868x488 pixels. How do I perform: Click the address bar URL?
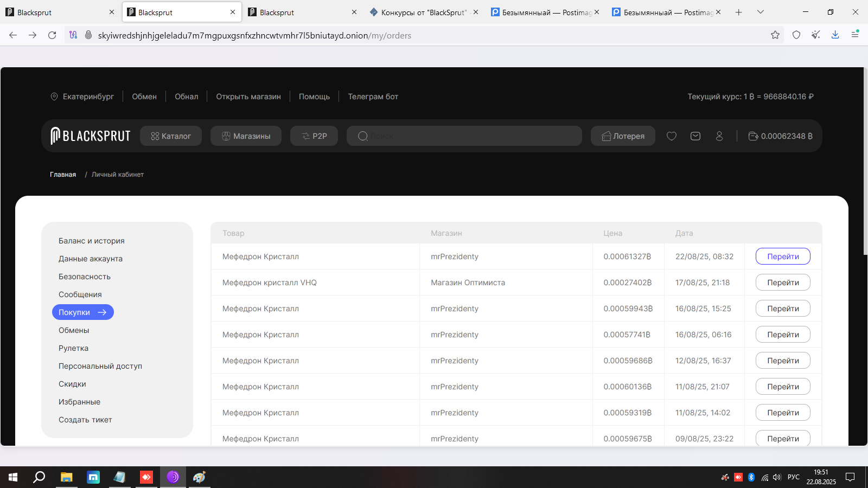(x=254, y=35)
